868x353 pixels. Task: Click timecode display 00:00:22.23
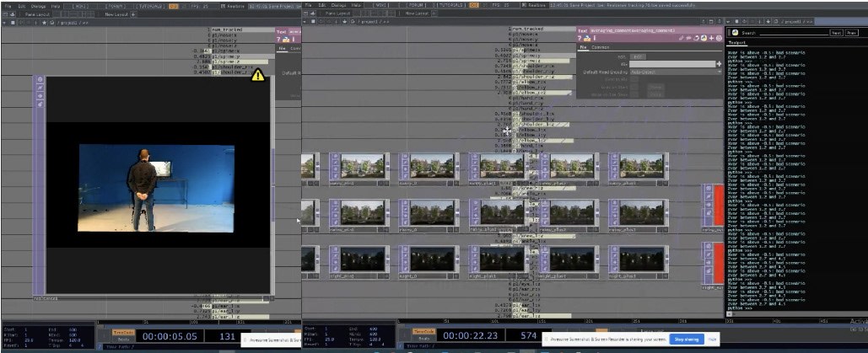pyautogui.click(x=471, y=335)
